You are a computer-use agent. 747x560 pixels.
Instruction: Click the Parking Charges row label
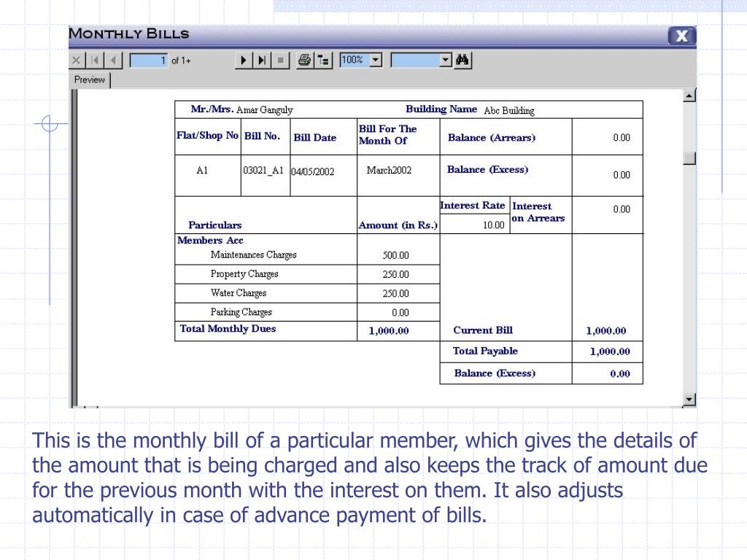pos(241,312)
